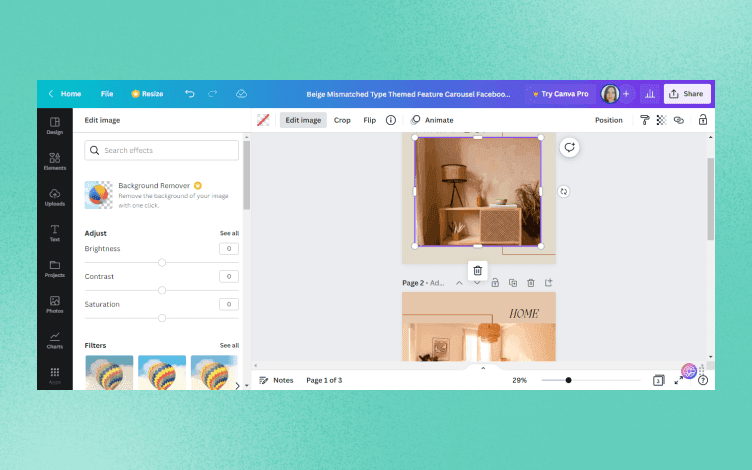The height and width of the screenshot is (470, 752).
Task: Click the copy style paint roller icon
Action: click(x=645, y=120)
